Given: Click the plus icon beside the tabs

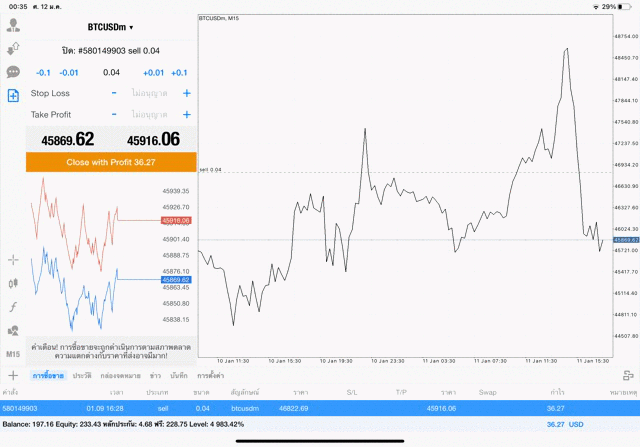Looking at the screenshot, I should (13, 375).
